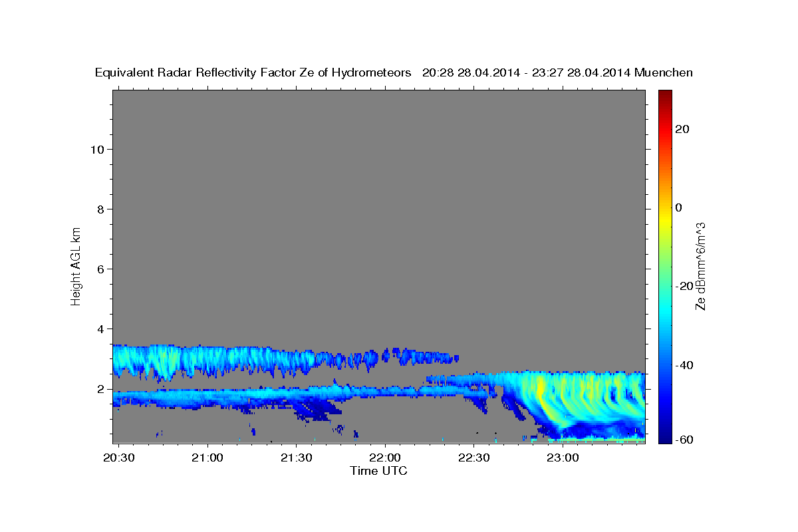Image resolution: width=798 pixels, height=532 pixels.
Task: Click the plot title "Equivalent Radar Reflectivity Factor Ze of Hydrometeors"
Action: click(x=253, y=73)
